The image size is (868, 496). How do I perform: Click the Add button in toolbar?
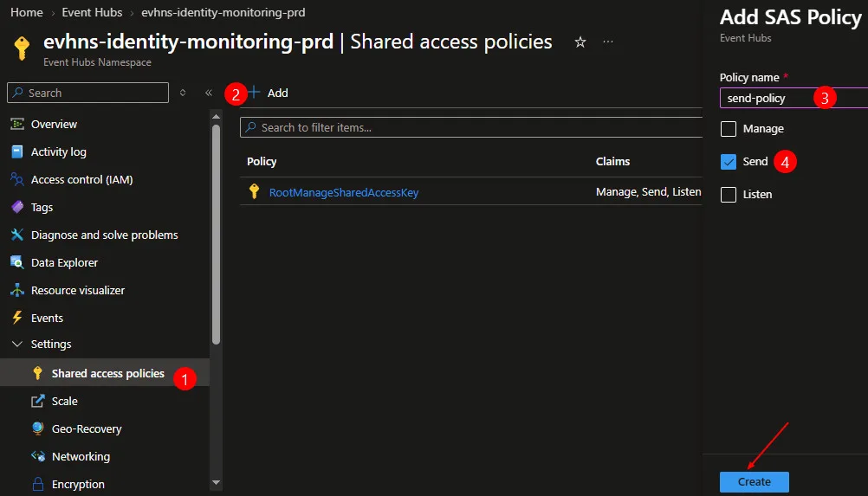(x=268, y=93)
